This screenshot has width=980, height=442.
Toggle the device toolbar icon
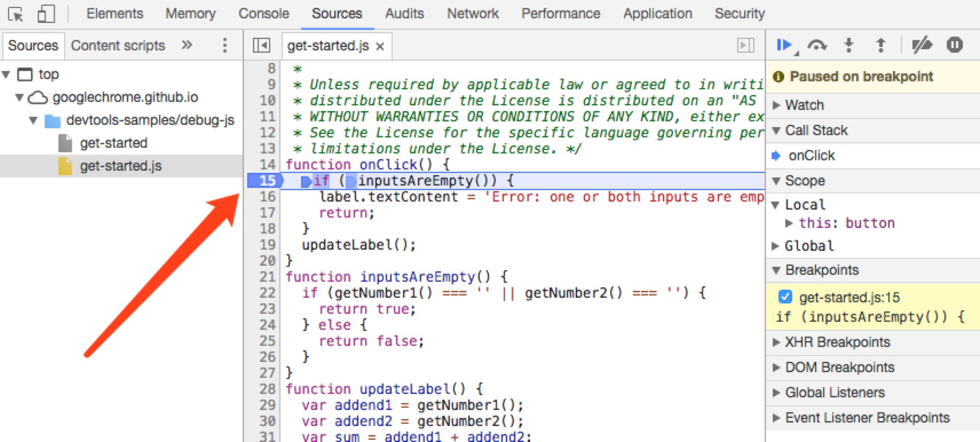[46, 14]
